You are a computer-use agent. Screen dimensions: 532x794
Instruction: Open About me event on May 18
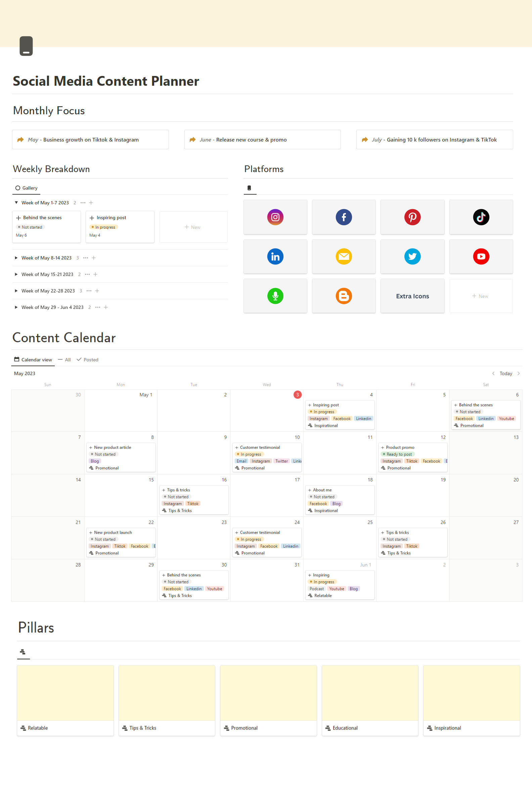point(340,500)
